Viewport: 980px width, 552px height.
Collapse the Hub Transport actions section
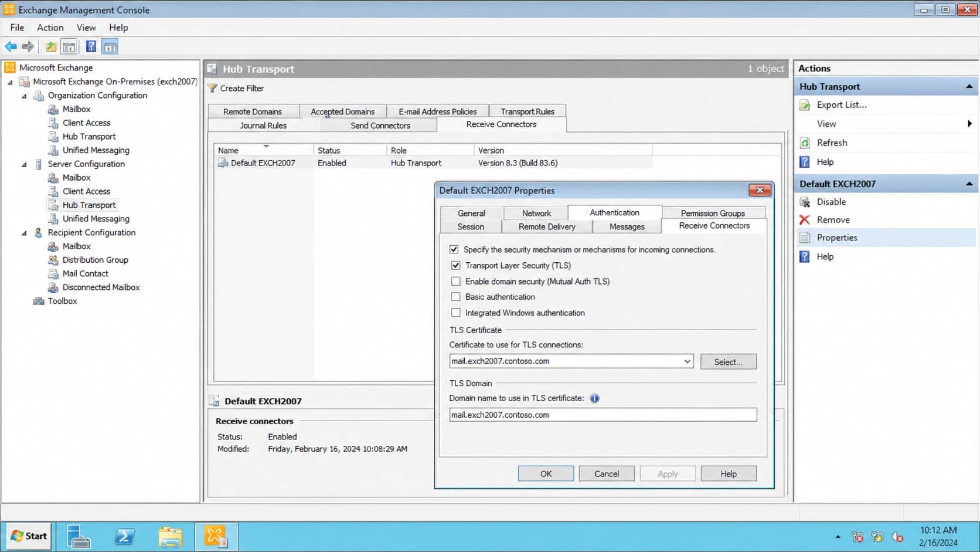pyautogui.click(x=969, y=87)
